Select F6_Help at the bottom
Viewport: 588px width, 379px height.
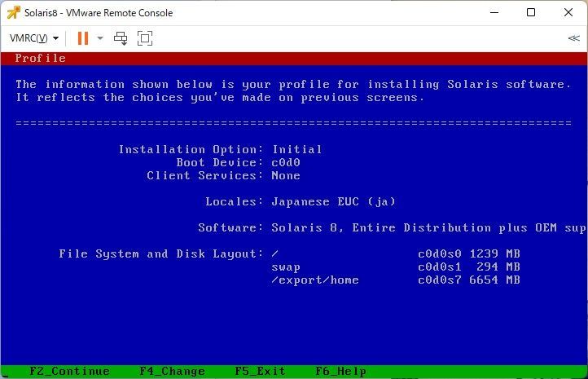click(341, 371)
